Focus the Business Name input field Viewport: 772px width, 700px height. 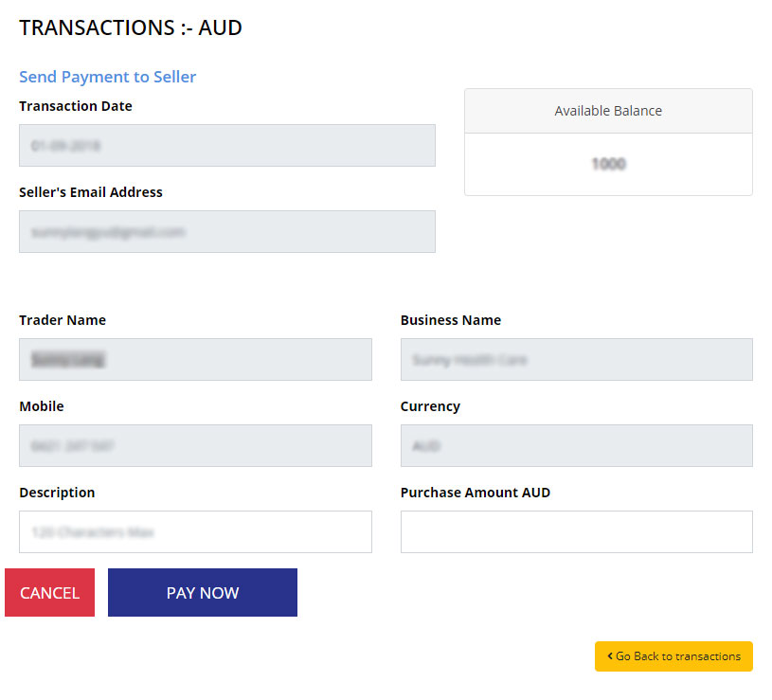pyautogui.click(x=576, y=360)
